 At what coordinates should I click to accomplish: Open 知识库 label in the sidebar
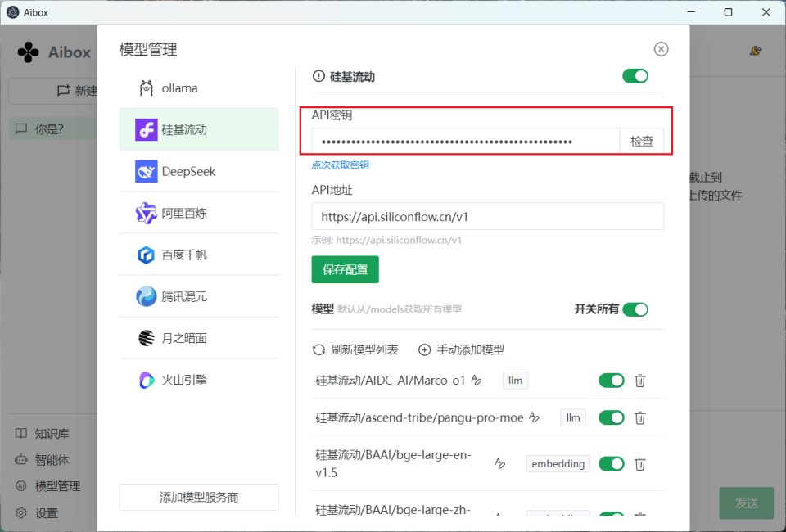point(52,433)
